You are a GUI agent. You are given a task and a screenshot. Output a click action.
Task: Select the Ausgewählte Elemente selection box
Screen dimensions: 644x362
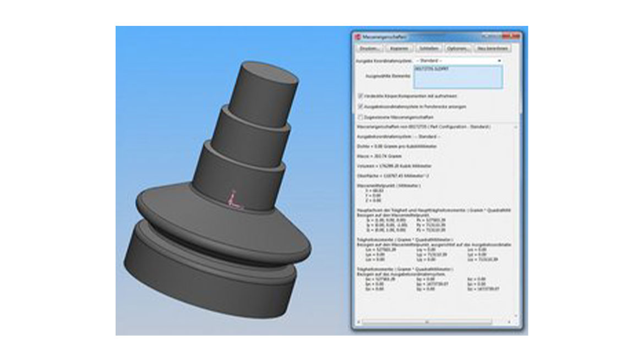[458, 77]
